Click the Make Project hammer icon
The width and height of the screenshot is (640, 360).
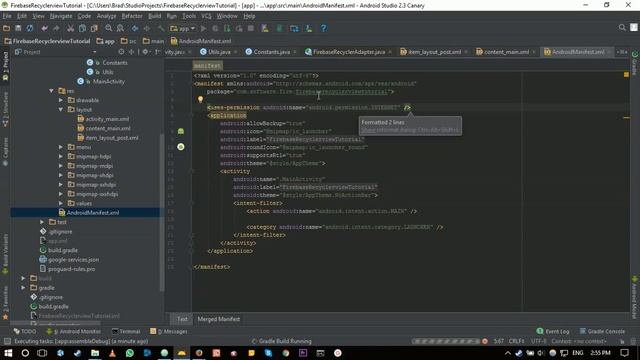[161, 28]
